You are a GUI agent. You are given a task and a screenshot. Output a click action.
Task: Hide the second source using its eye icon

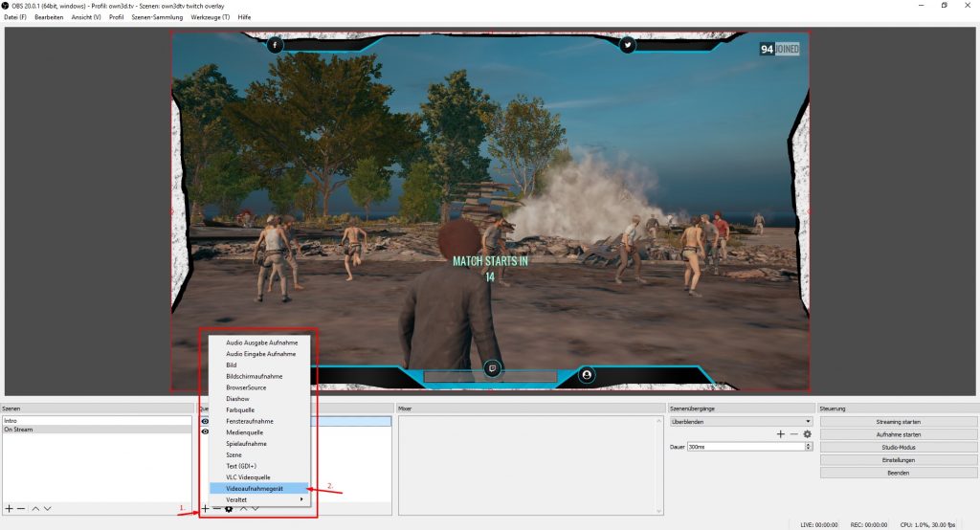coord(204,431)
